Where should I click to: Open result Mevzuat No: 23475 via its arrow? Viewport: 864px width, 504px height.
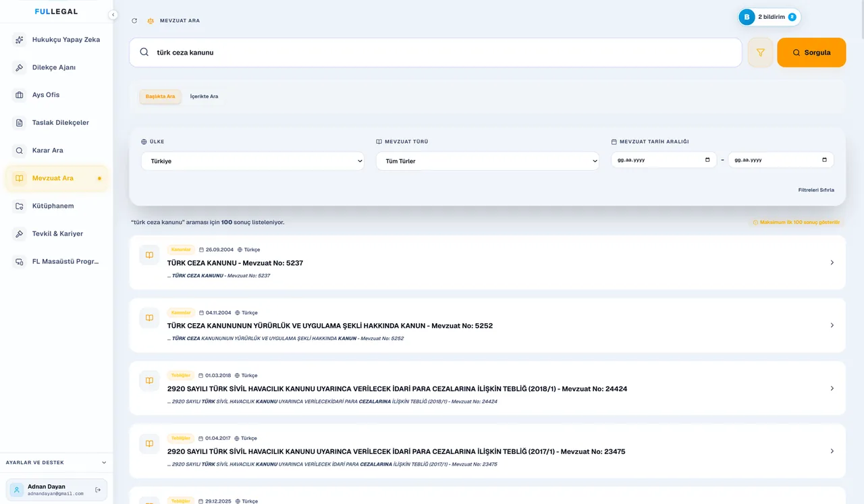tap(832, 451)
